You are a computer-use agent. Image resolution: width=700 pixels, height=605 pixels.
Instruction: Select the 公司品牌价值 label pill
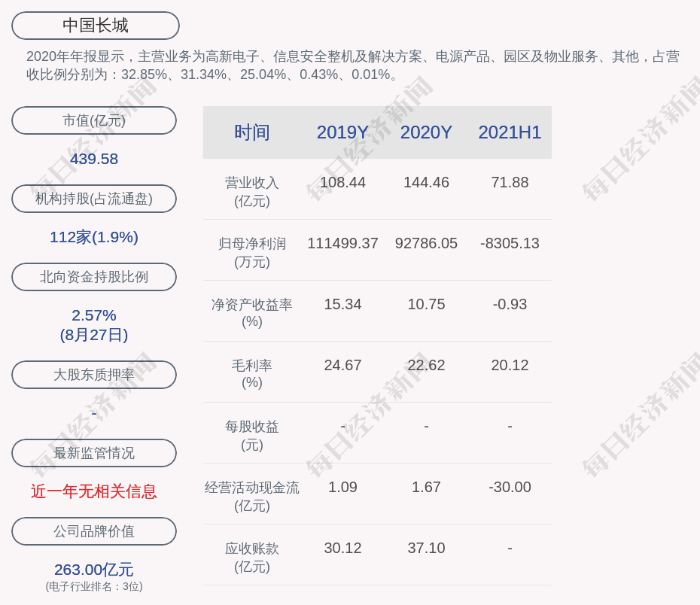click(x=94, y=531)
